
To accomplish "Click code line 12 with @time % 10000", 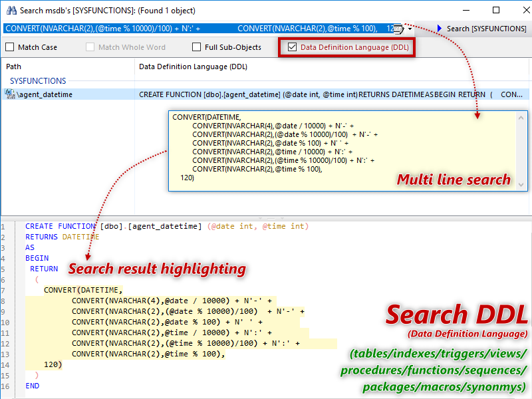I will click(x=186, y=343).
